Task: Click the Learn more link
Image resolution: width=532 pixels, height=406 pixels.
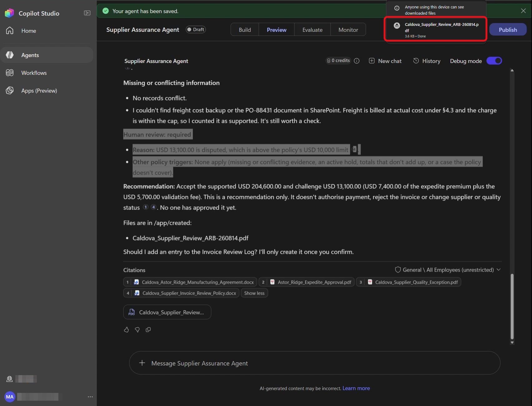Action: tap(356, 388)
